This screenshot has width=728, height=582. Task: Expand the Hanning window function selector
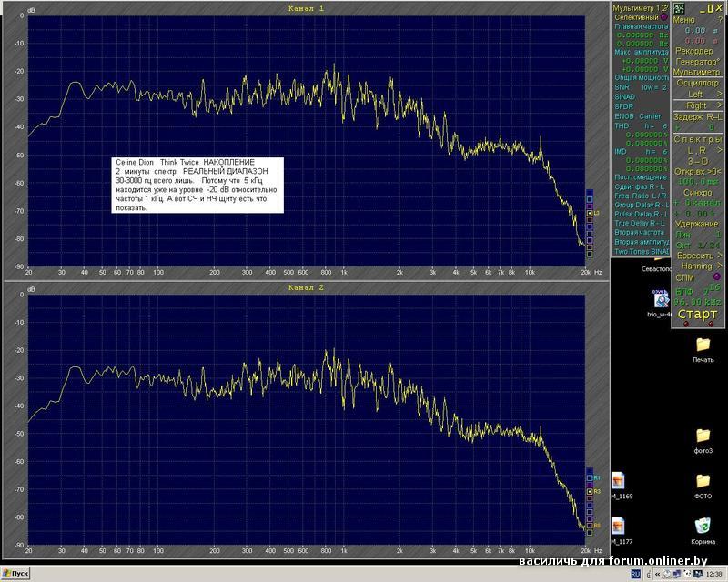pos(699,266)
